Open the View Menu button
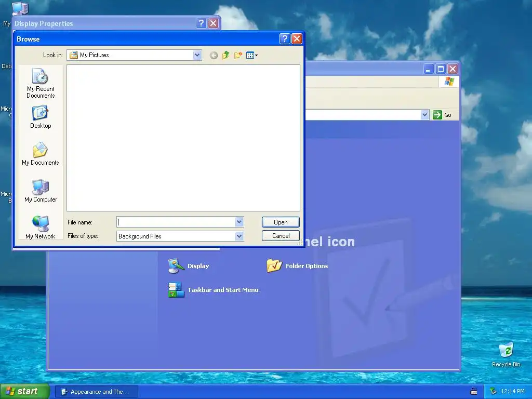 point(252,55)
